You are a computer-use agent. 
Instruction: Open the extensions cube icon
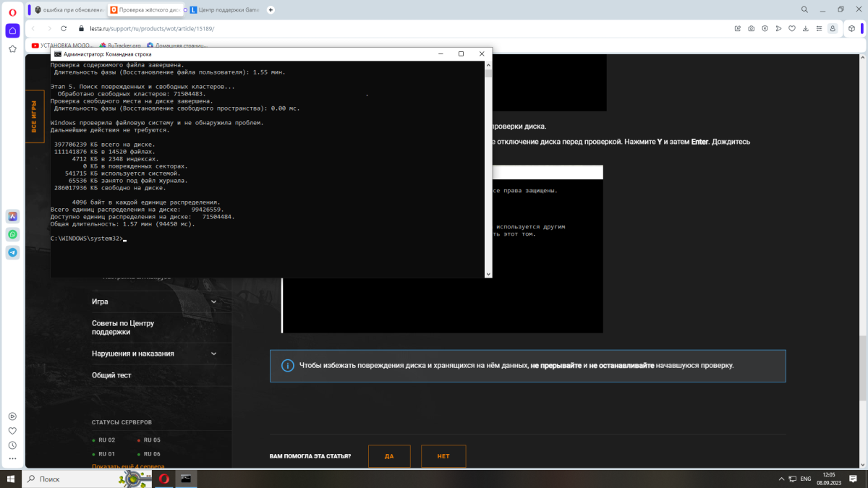point(852,28)
